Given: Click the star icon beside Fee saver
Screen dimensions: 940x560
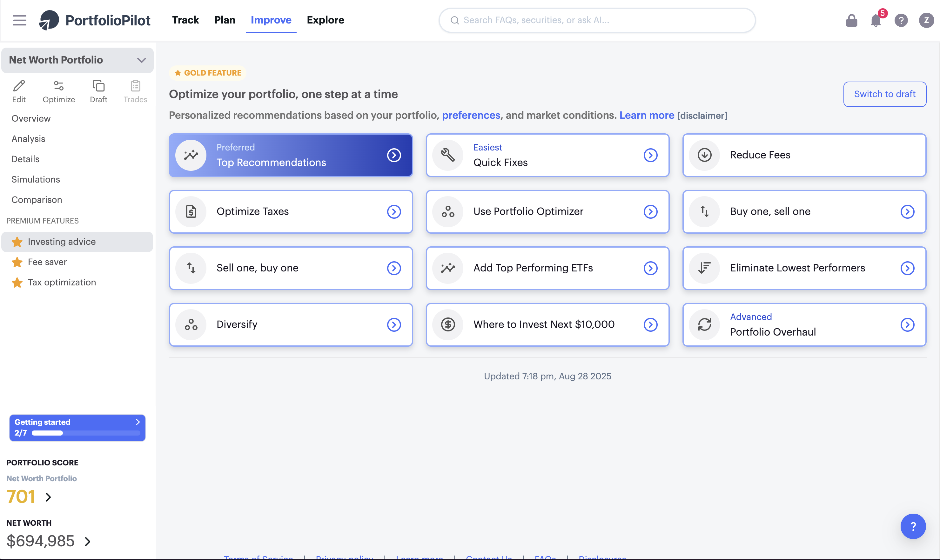Looking at the screenshot, I should (x=17, y=262).
